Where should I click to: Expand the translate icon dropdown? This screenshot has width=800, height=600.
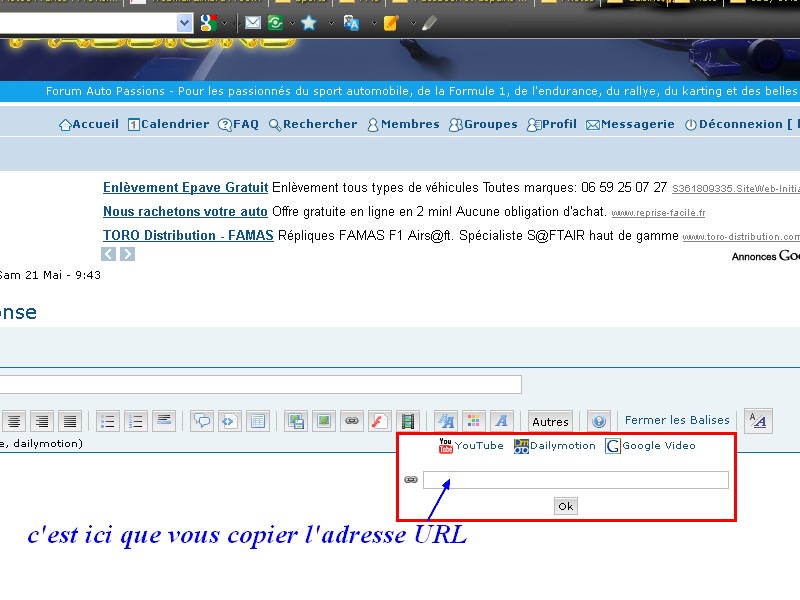point(374,23)
